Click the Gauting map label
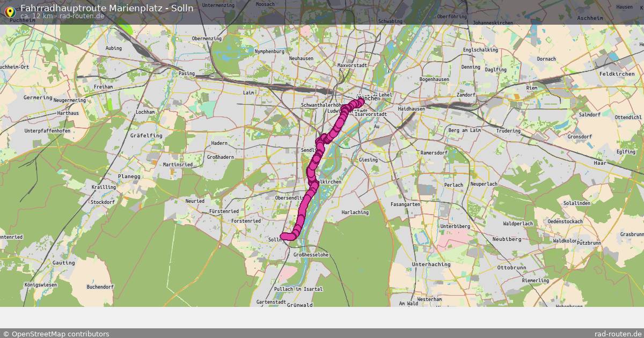Viewport: 644px width, 338px height. click(x=64, y=263)
